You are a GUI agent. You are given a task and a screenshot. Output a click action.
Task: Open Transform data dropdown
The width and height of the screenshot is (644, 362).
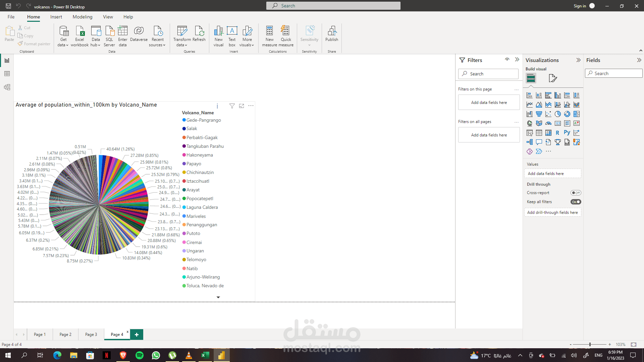pyautogui.click(x=182, y=37)
